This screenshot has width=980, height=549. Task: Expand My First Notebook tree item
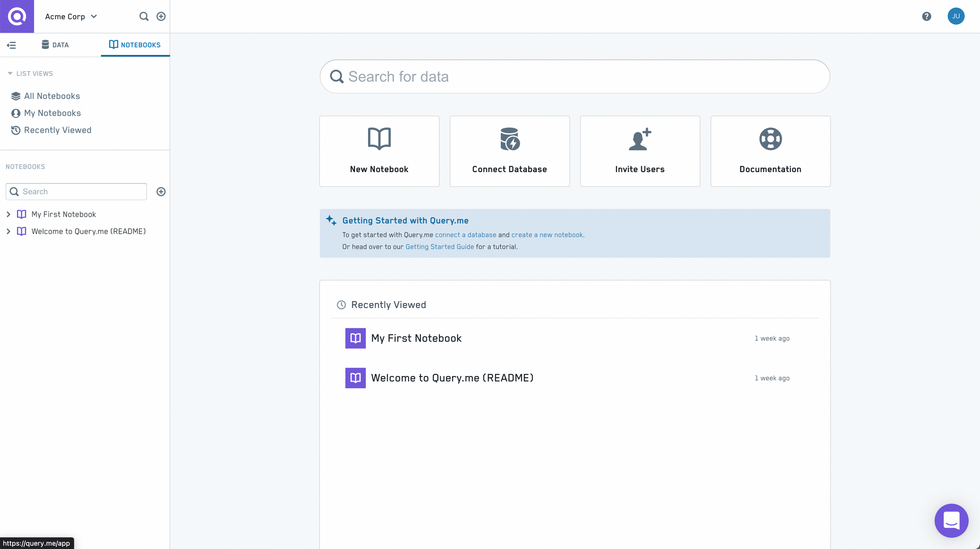click(x=8, y=214)
